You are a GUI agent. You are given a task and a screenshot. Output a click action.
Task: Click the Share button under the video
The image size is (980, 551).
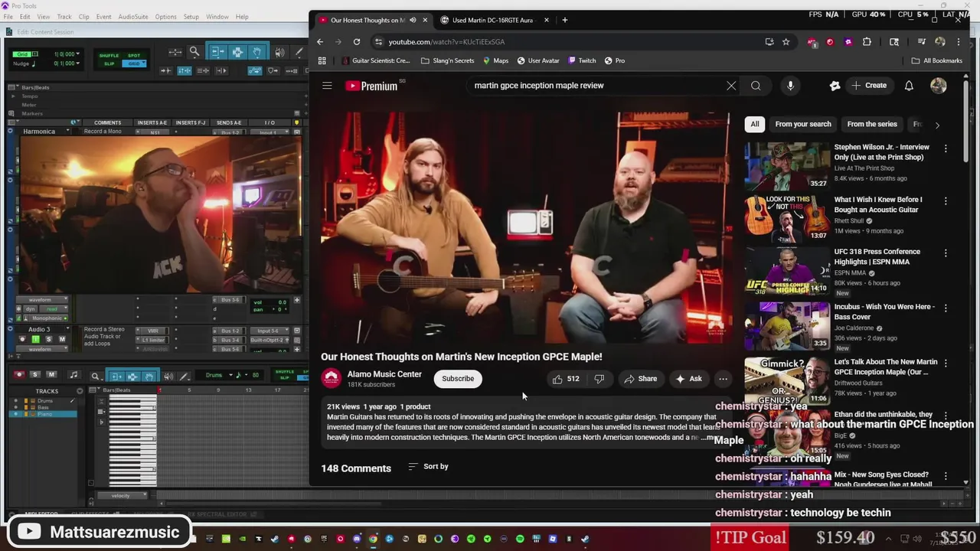click(x=640, y=379)
